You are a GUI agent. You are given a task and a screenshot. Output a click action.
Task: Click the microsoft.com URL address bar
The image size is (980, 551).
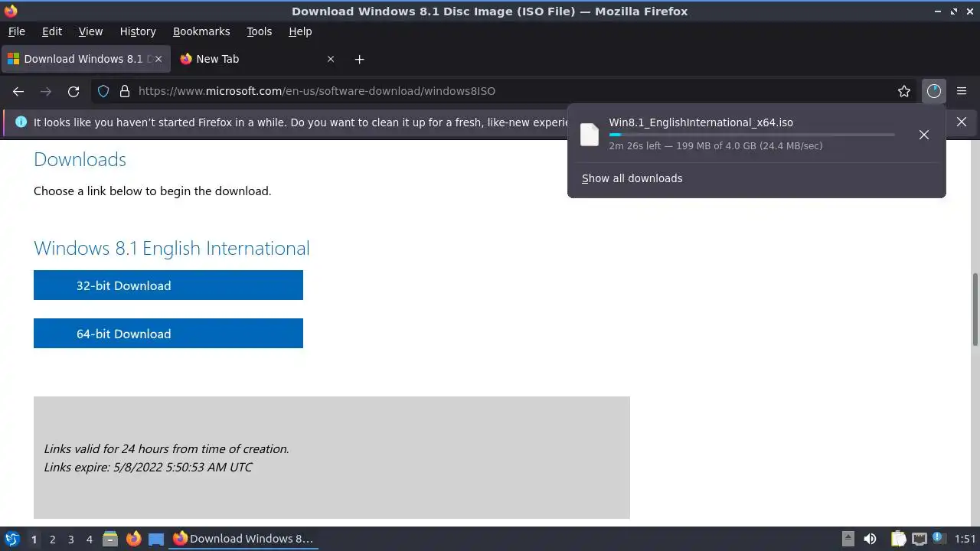point(505,91)
